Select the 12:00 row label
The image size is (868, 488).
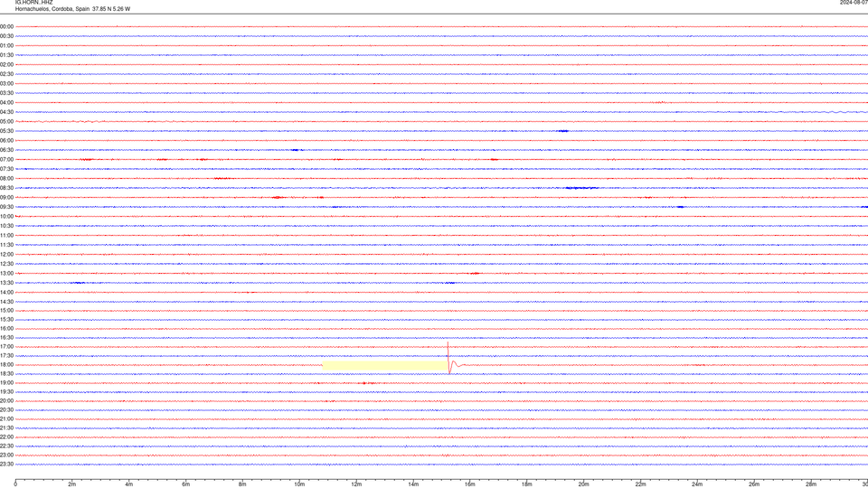(x=6, y=255)
